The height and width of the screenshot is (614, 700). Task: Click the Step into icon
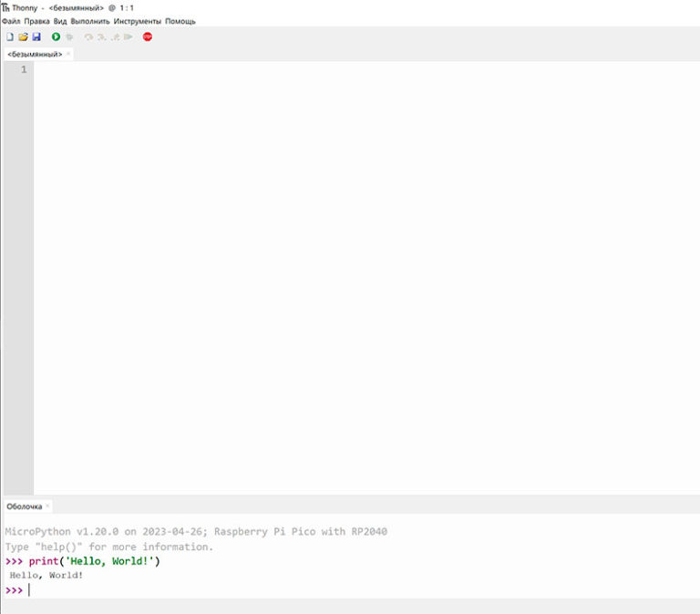point(101,36)
